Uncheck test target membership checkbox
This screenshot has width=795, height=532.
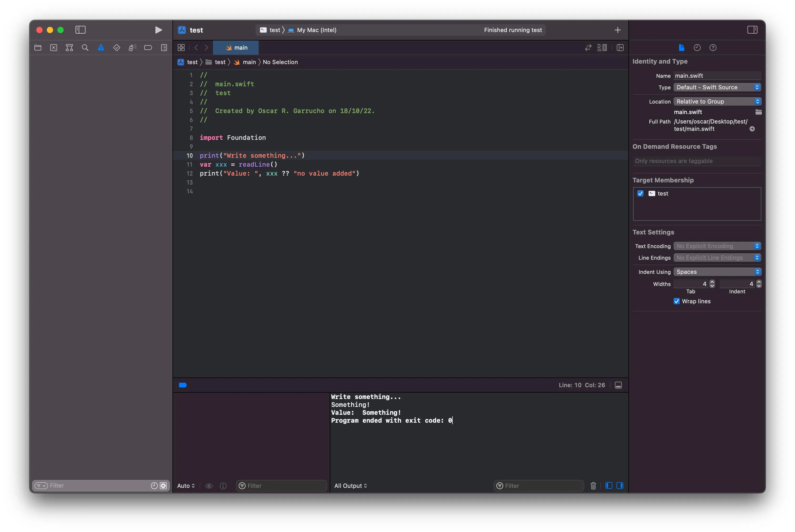point(640,193)
